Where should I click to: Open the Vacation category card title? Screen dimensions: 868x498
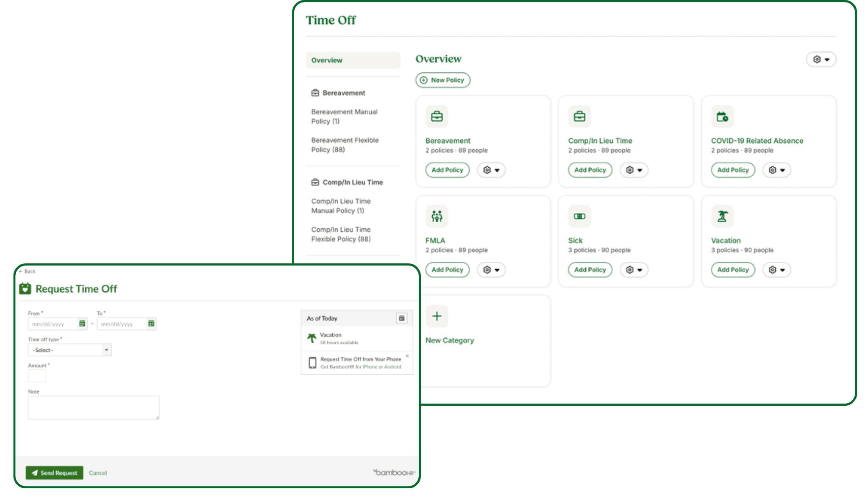726,241
